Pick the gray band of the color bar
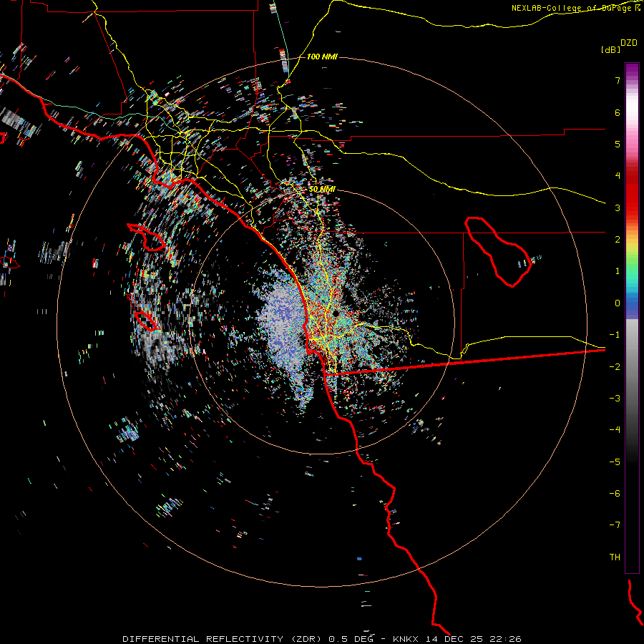 point(632,361)
